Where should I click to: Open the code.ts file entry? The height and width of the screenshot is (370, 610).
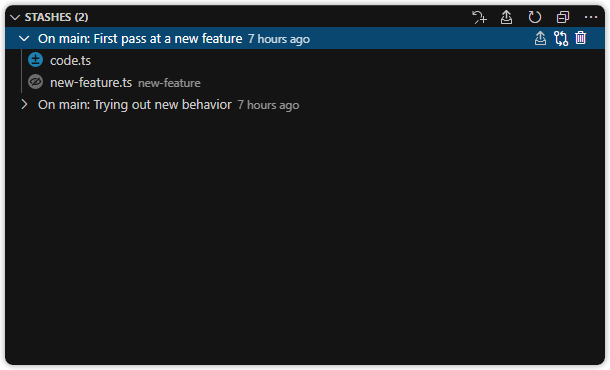coord(70,60)
